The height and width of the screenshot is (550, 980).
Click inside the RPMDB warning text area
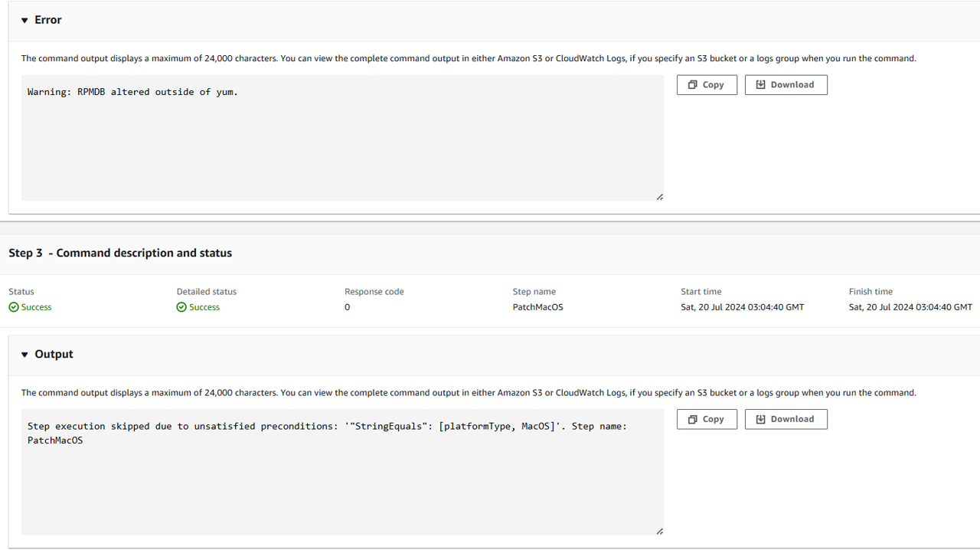pyautogui.click(x=342, y=138)
